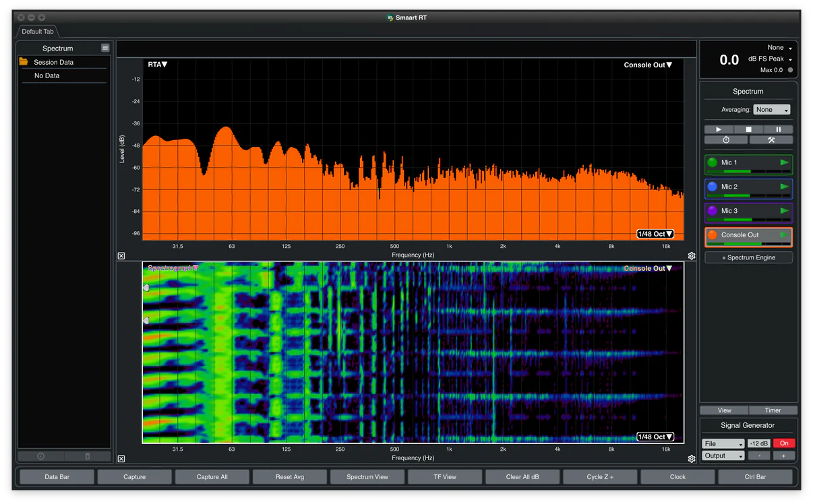
Task: Click the -12 dB generator level field
Action: pos(758,443)
